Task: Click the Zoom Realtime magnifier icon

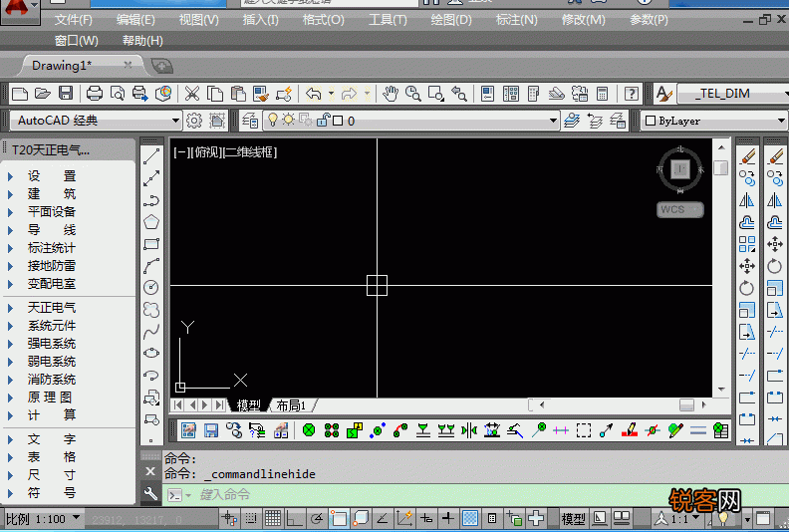Action: [413, 94]
